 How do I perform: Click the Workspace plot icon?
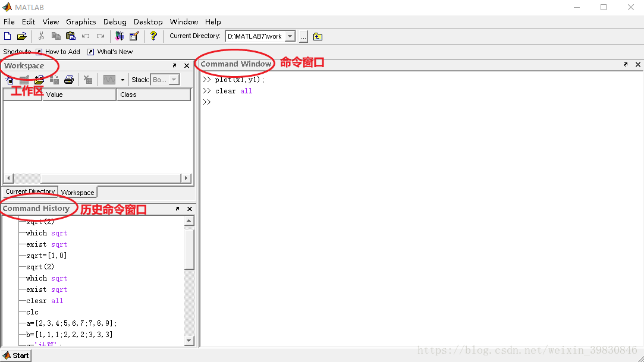point(109,80)
